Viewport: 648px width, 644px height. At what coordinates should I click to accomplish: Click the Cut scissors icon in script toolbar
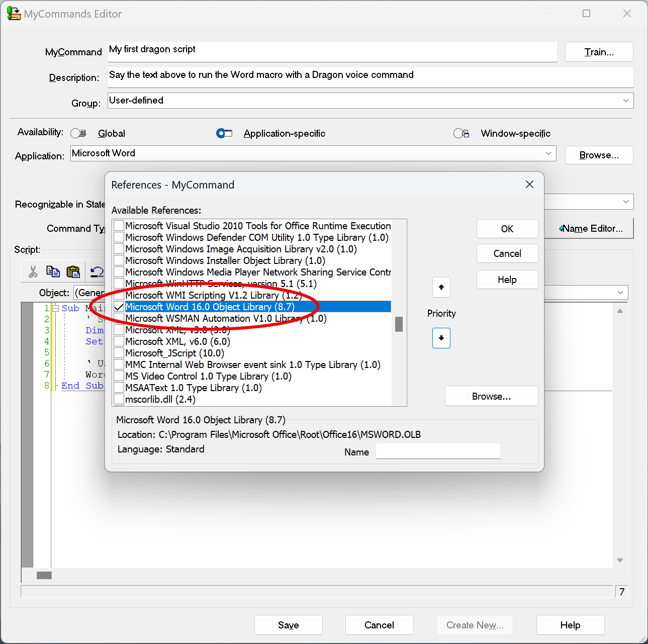tap(33, 272)
